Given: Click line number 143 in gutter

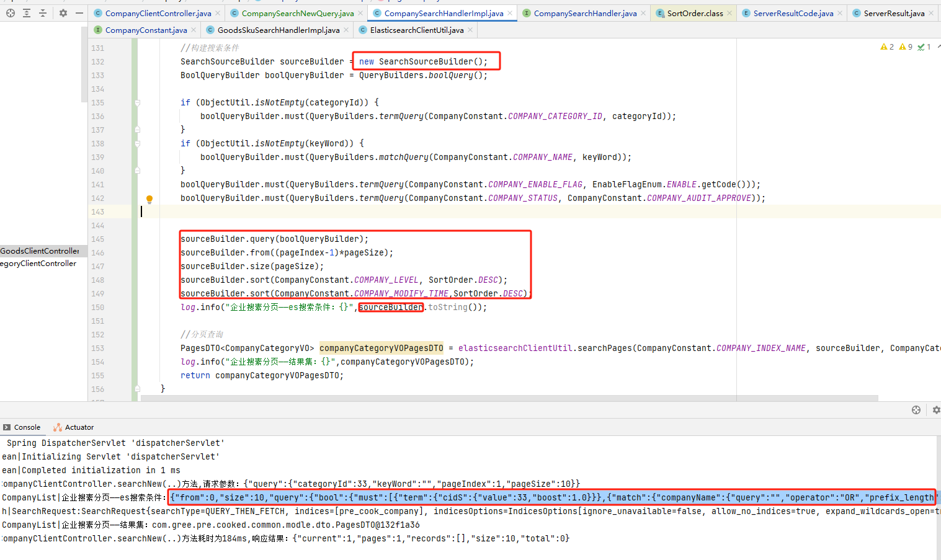Looking at the screenshot, I should coord(98,212).
